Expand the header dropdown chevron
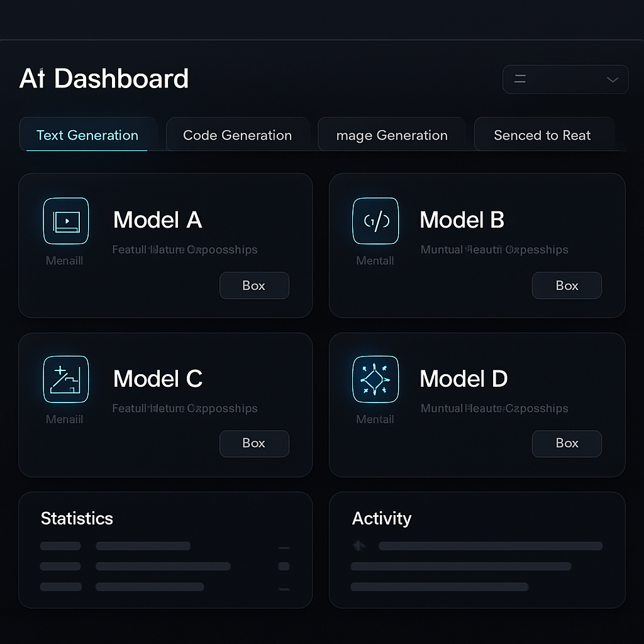This screenshot has height=644, width=644. [613, 80]
